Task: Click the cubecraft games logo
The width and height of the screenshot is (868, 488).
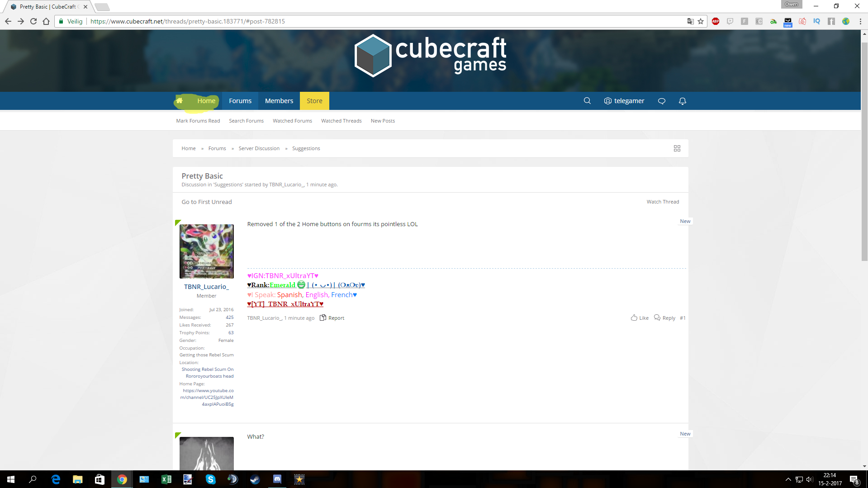Action: pos(430,56)
